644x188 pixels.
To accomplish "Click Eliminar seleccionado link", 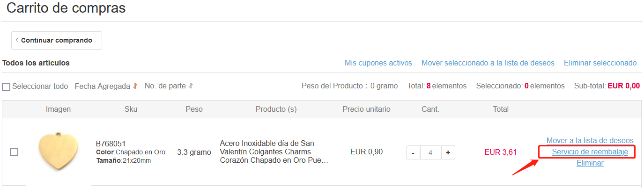I will pyautogui.click(x=600, y=63).
